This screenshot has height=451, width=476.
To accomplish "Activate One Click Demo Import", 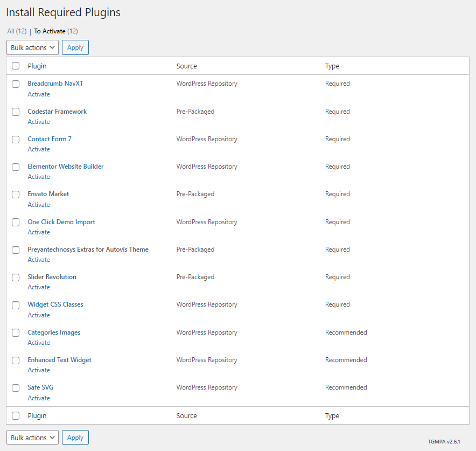I will 39,232.
